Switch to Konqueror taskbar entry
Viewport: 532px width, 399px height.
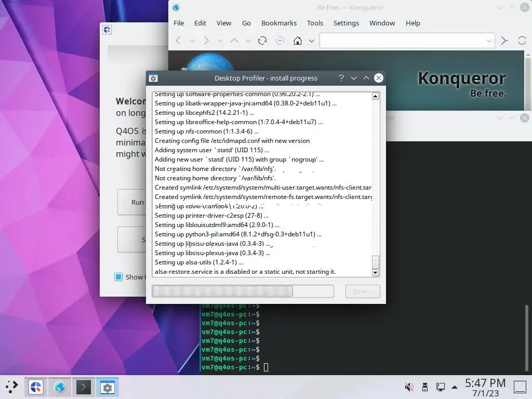click(x=59, y=387)
